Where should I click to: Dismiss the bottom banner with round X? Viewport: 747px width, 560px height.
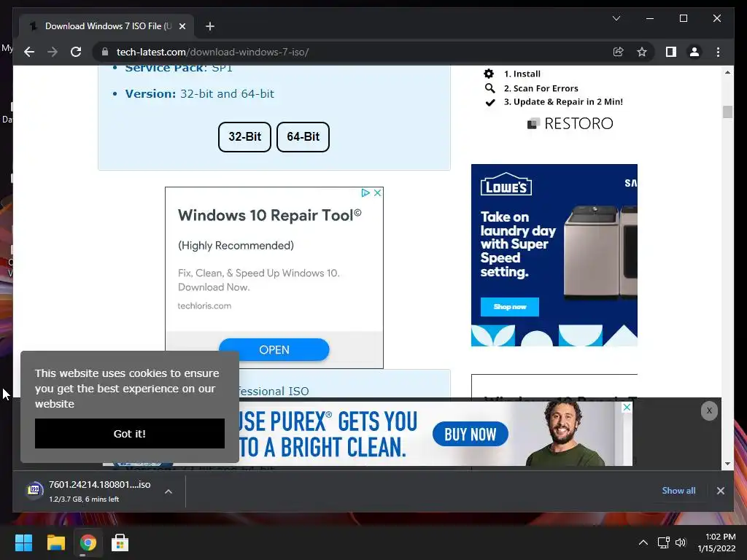709,411
